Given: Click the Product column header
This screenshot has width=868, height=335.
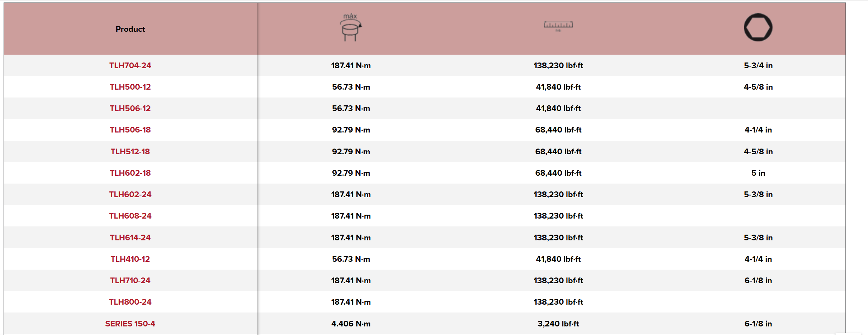Looking at the screenshot, I should tap(130, 29).
